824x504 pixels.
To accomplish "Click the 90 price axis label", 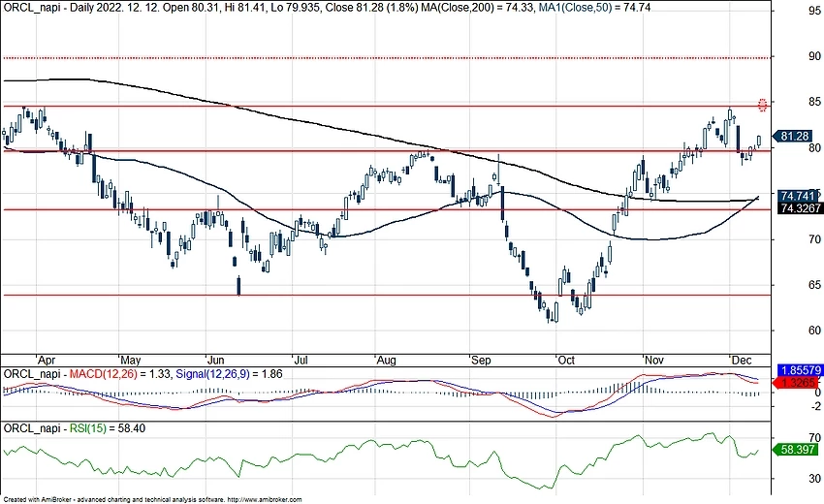I will pos(814,56).
